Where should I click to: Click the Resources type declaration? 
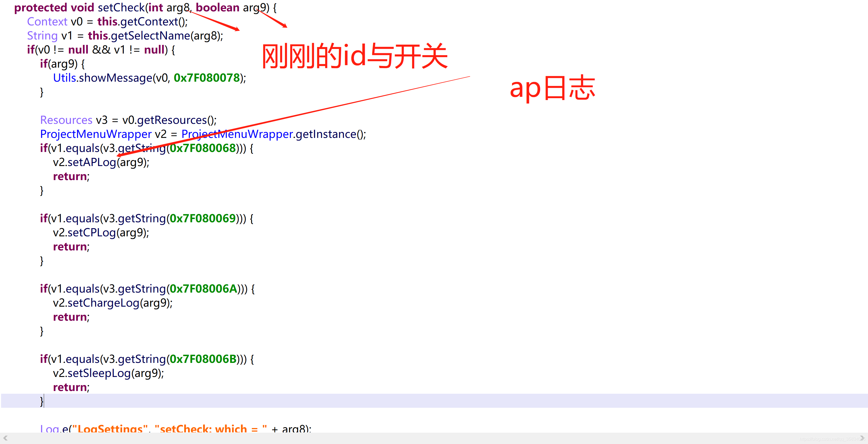66,120
